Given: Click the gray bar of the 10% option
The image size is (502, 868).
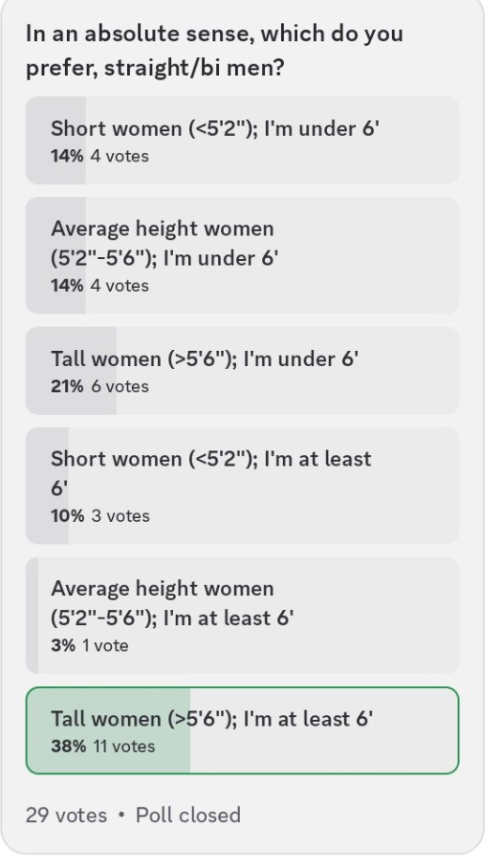Looking at the screenshot, I should click(x=47, y=486).
